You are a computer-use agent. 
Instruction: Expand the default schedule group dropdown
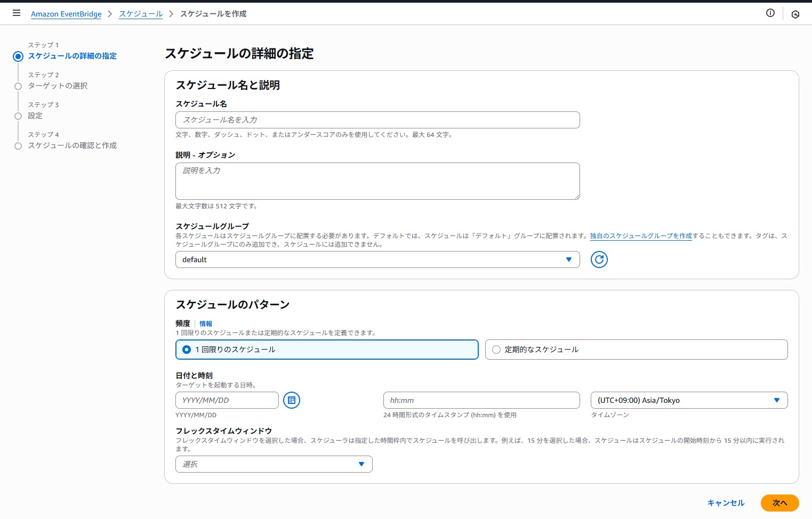coord(377,259)
